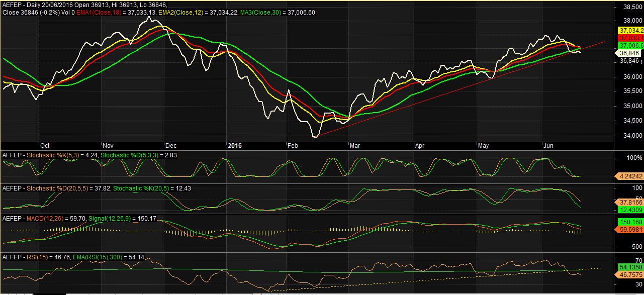Select the Stochastic %D(20,5,5) pane label
The height and width of the screenshot is (295, 644).
(x=56, y=188)
